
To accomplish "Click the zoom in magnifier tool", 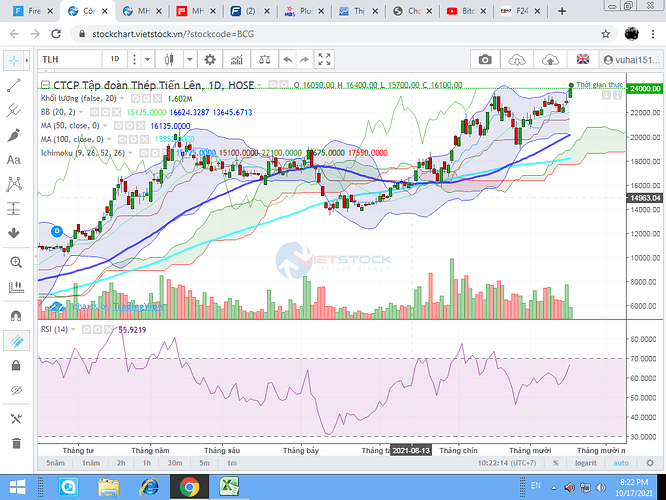I will pos(16,262).
